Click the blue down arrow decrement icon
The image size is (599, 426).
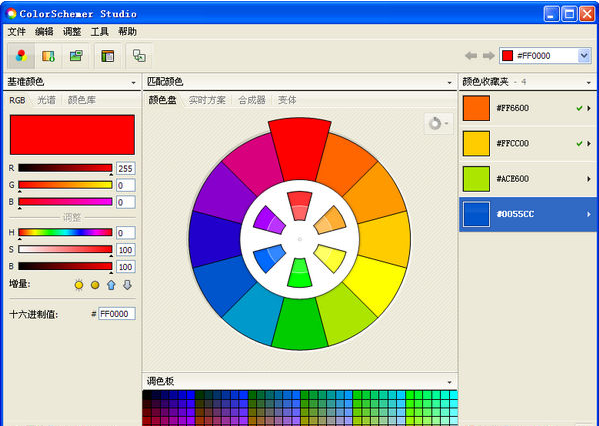128,285
